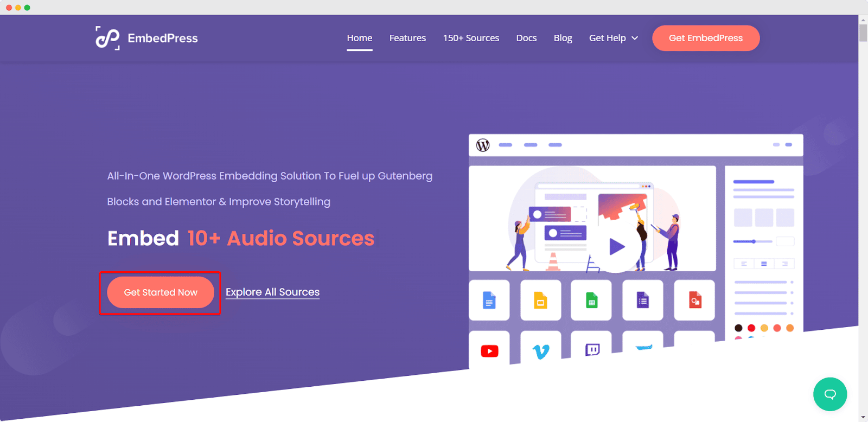This screenshot has width=868, height=422.
Task: Follow the Explore All Sources link
Action: (x=272, y=292)
